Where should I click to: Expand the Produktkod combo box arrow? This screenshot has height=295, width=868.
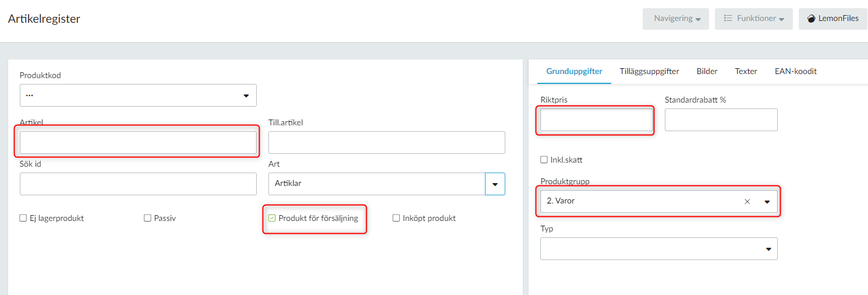pos(246,96)
